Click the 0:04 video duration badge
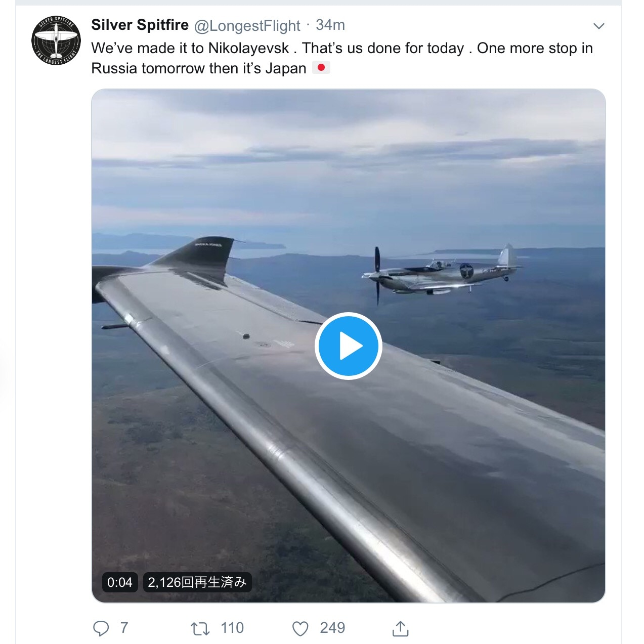Viewport: 644px width, 644px height. [120, 582]
